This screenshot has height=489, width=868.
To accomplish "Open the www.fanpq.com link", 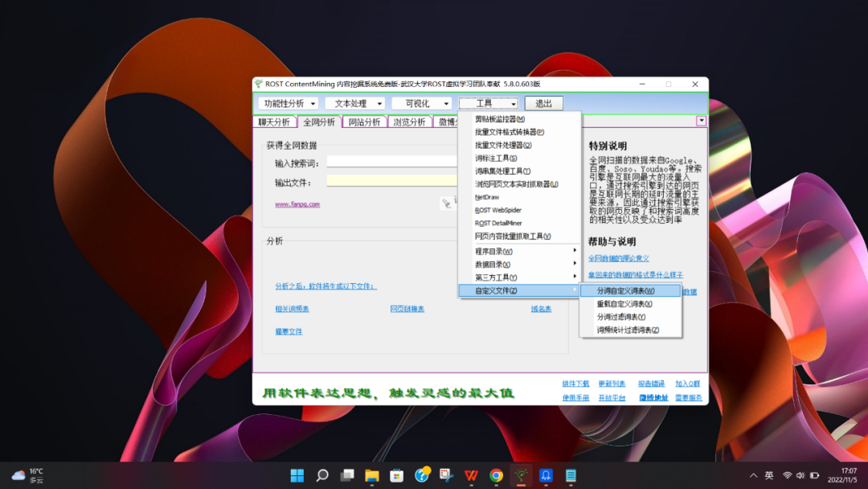I will pos(297,204).
